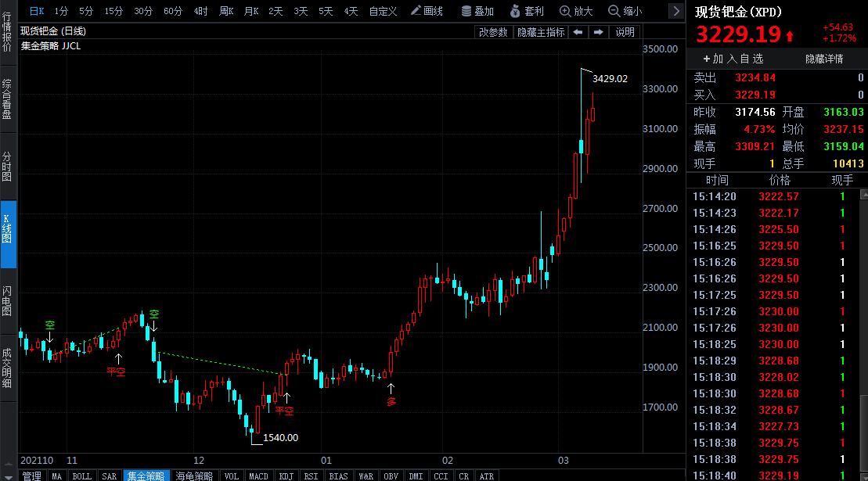The height and width of the screenshot is (481, 868).
Task: Switch to KDJ indicator
Action: [x=286, y=476]
